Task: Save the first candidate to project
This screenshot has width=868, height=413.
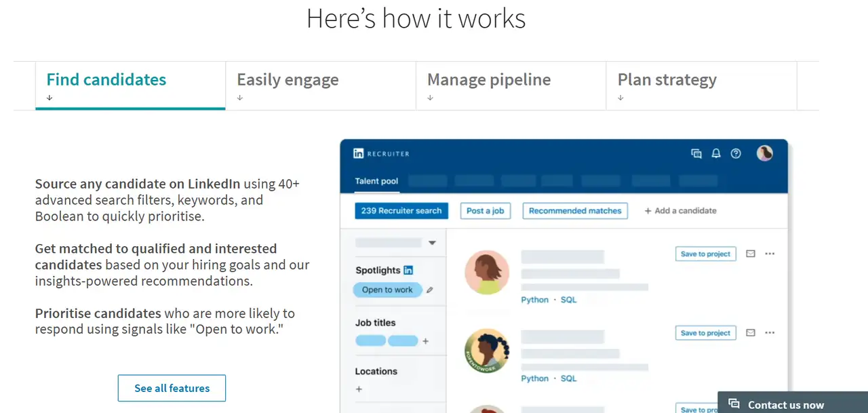Action: (705, 254)
